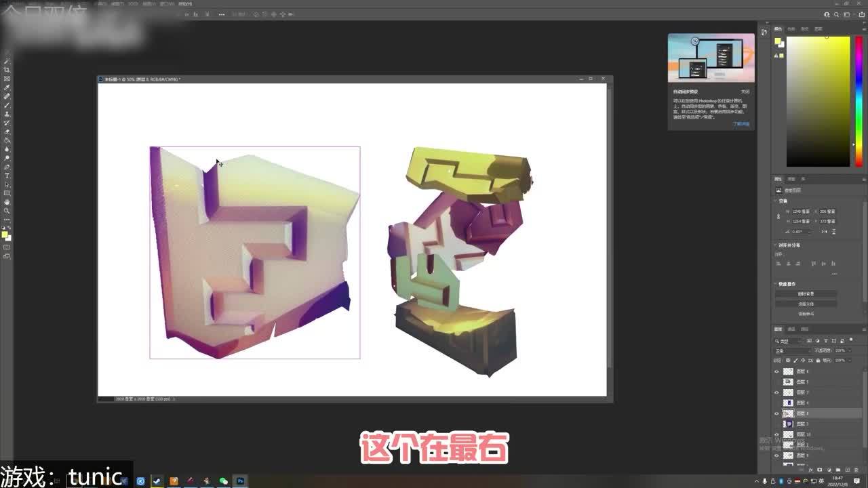
Task: Select the Hand tool
Action: tap(7, 202)
